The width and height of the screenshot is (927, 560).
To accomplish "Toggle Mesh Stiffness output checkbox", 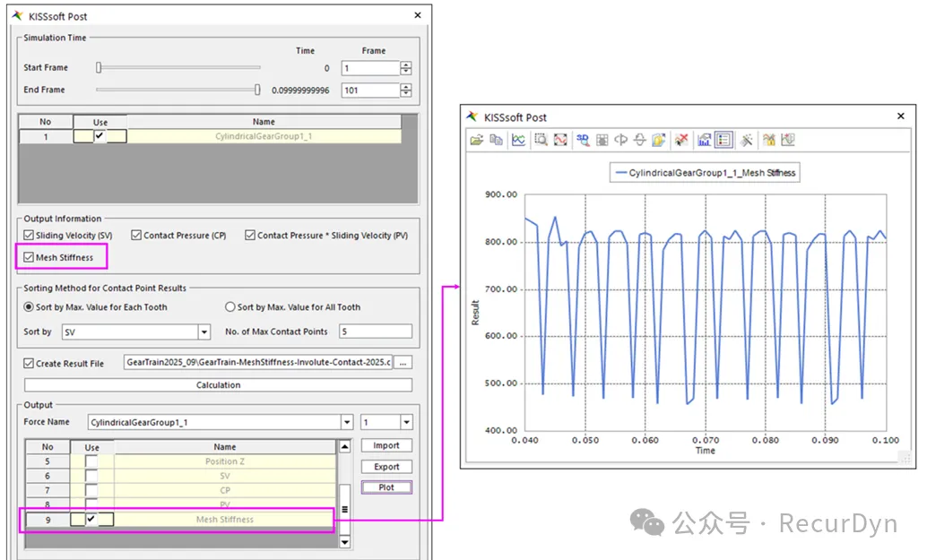I will tap(29, 257).
